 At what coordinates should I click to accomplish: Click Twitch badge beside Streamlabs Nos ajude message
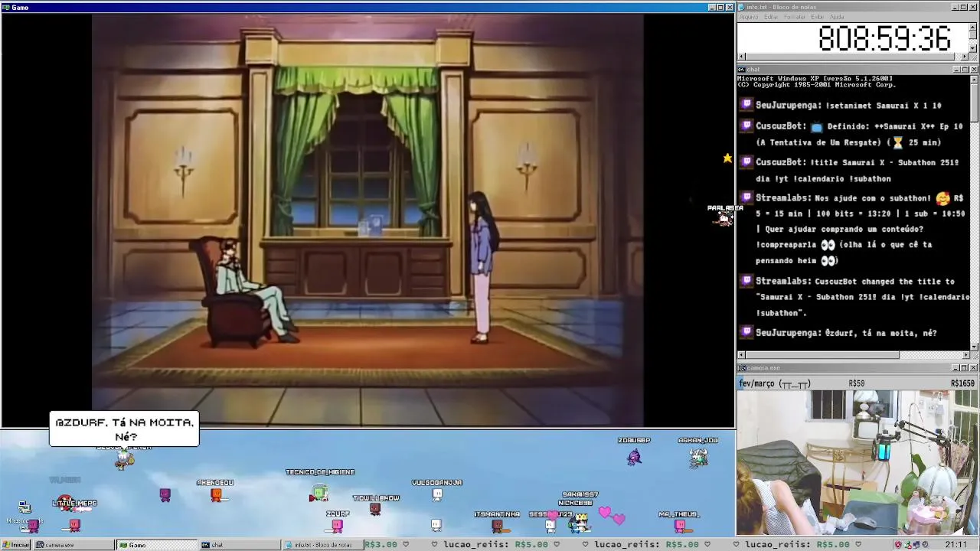point(746,197)
